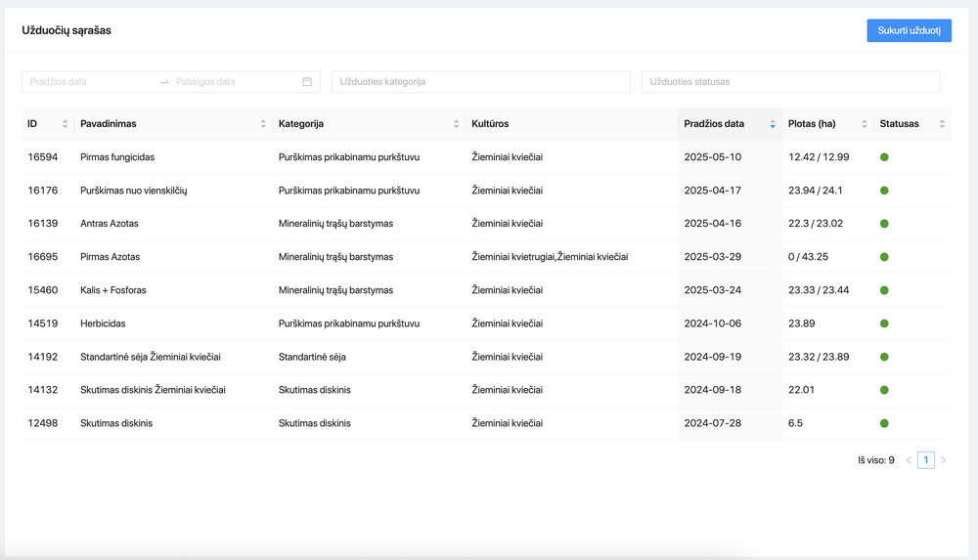Click cultures cell Žieminiai kvietrugiai,Žieminiai kviečiai
Screen dimensions: 978x560
point(550,257)
